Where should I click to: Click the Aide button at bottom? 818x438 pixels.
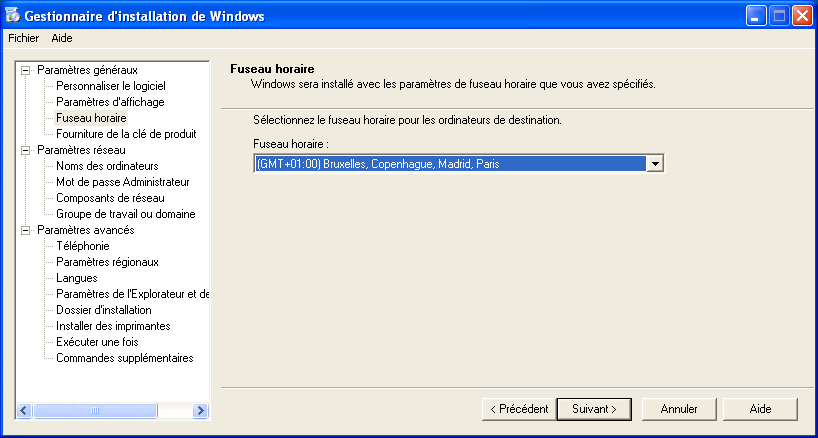point(760,409)
